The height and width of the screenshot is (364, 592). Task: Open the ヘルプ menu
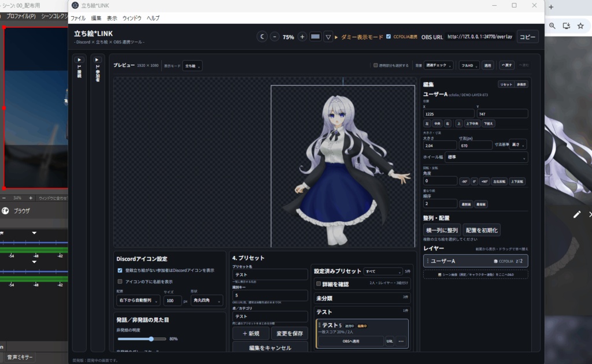[x=153, y=18]
